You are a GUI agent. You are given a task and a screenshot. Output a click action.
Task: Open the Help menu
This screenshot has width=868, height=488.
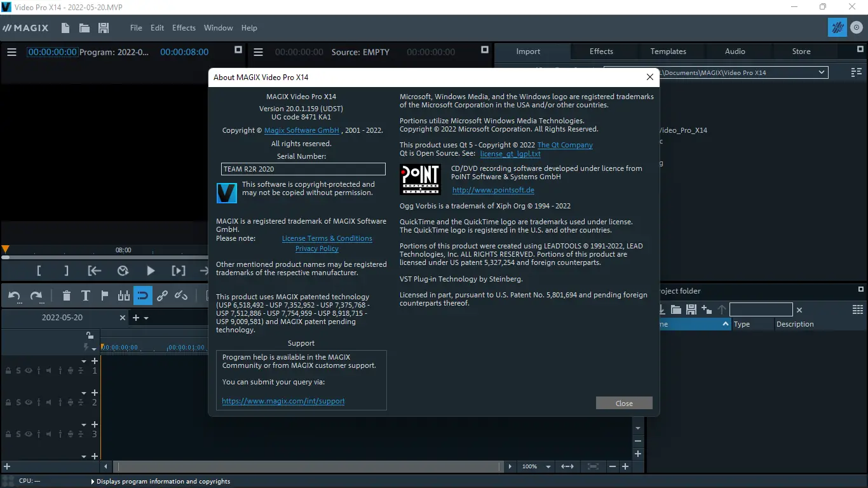(x=249, y=28)
